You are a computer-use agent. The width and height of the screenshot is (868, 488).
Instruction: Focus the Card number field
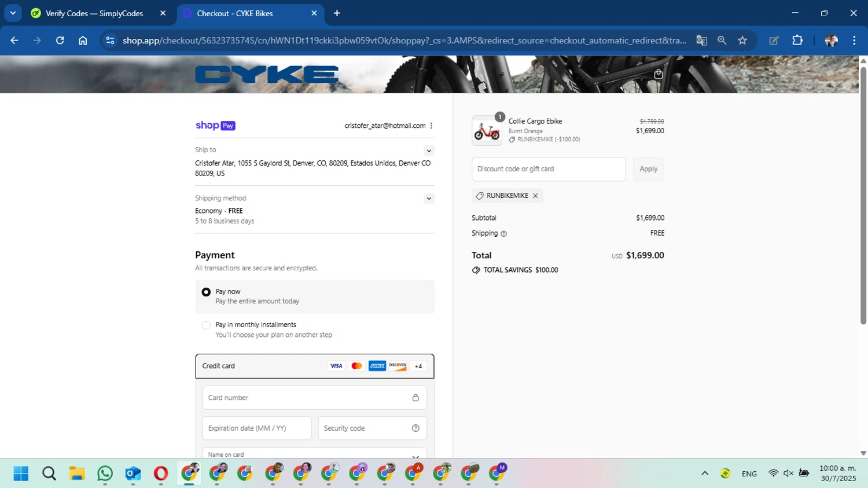pos(315,398)
